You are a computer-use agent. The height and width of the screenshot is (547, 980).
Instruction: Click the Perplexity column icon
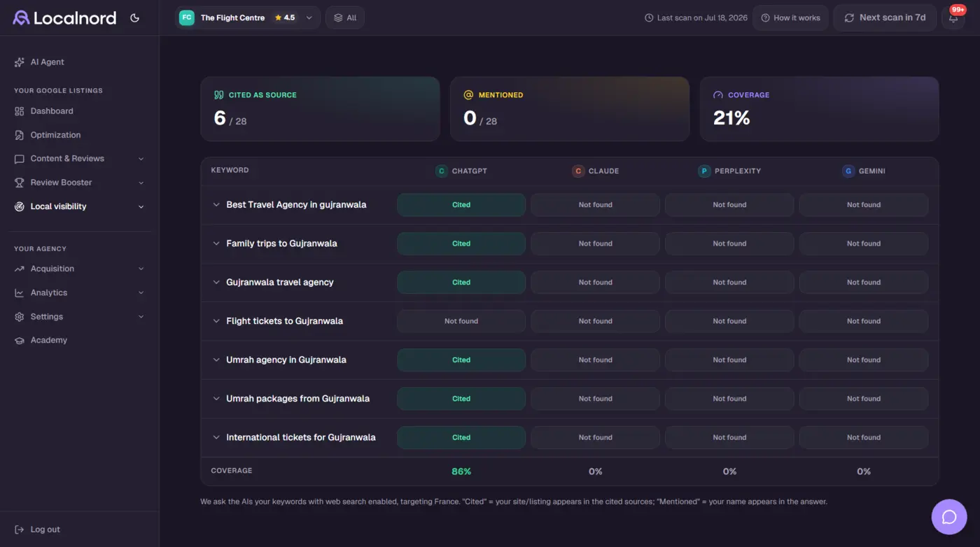[x=704, y=171]
